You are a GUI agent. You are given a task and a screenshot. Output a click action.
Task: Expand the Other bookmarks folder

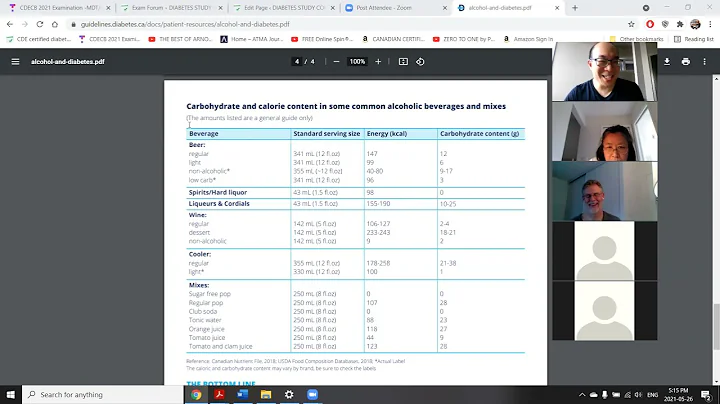[x=636, y=39]
